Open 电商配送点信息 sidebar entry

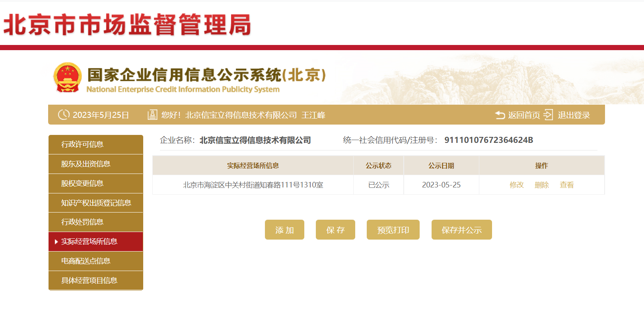(x=96, y=261)
